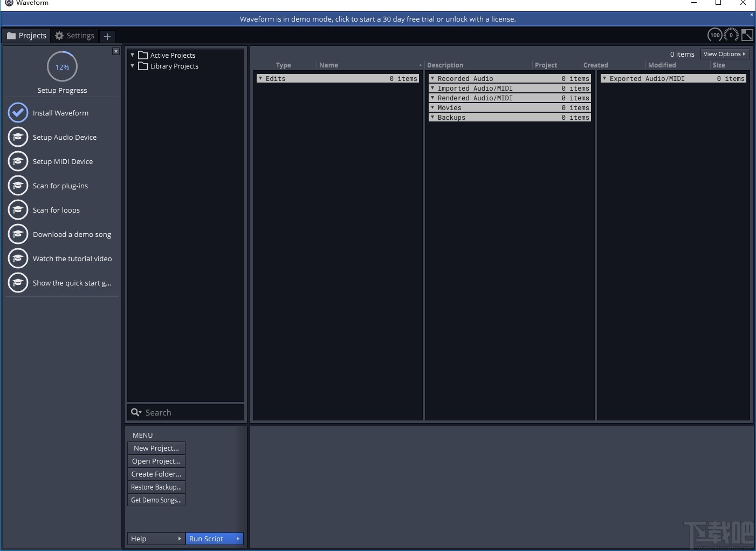Sort by the Created column header

(595, 65)
